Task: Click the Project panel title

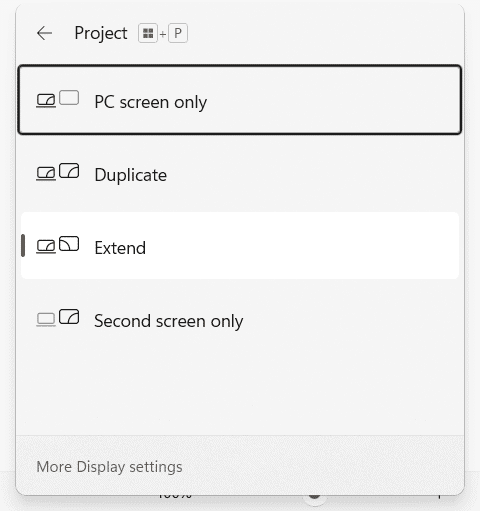Action: 101,33
